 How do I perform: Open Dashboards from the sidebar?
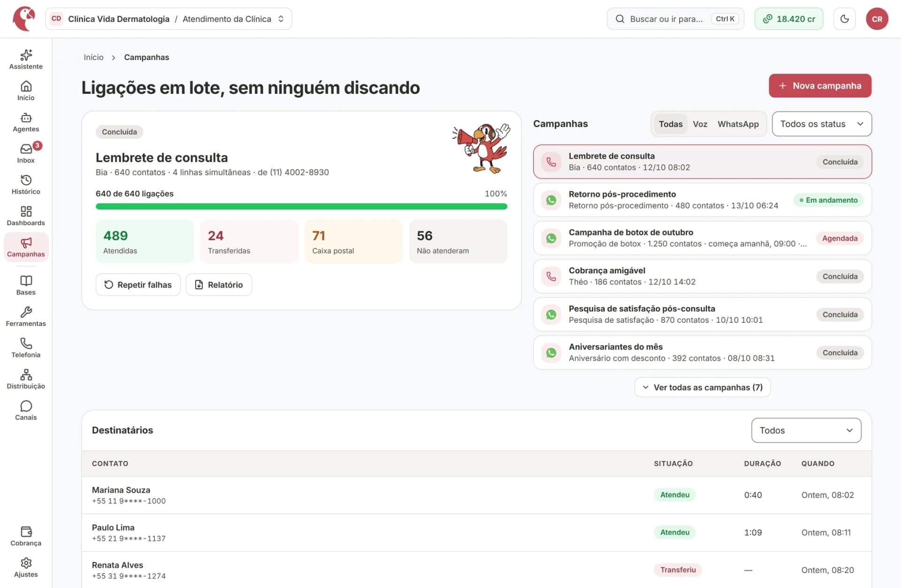[x=26, y=216]
